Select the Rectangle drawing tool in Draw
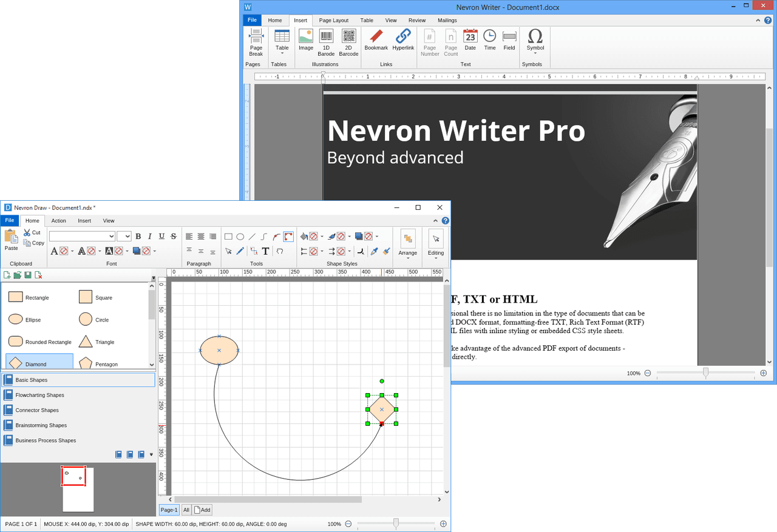Screen dimensions: 777x532 click(228, 237)
